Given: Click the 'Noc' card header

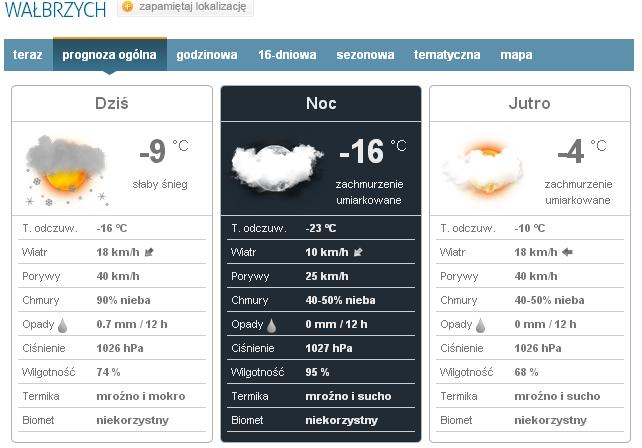Looking at the screenshot, I should (321, 103).
